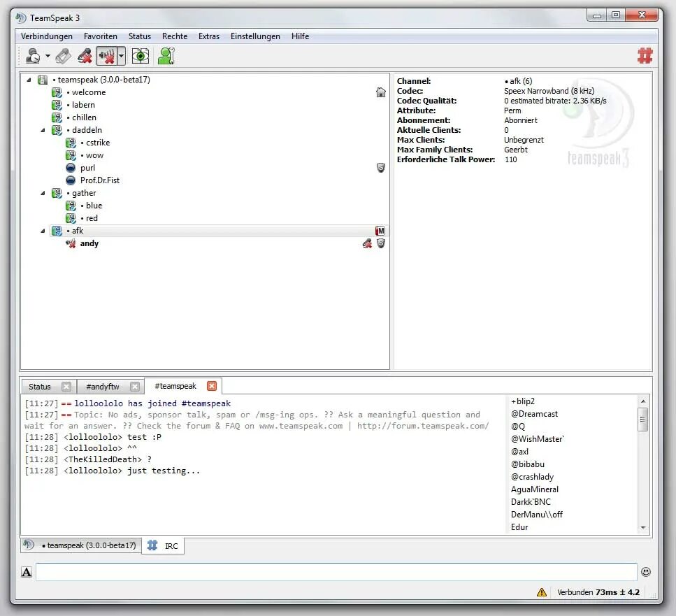This screenshot has height=616, width=676.
Task: Open text formatting with the A button
Action: [27, 572]
